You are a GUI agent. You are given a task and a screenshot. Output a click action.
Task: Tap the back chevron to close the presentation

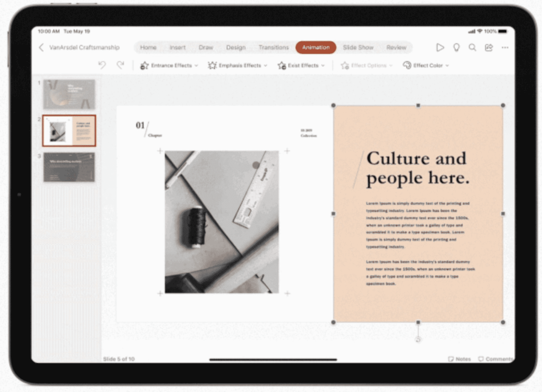[x=41, y=47]
